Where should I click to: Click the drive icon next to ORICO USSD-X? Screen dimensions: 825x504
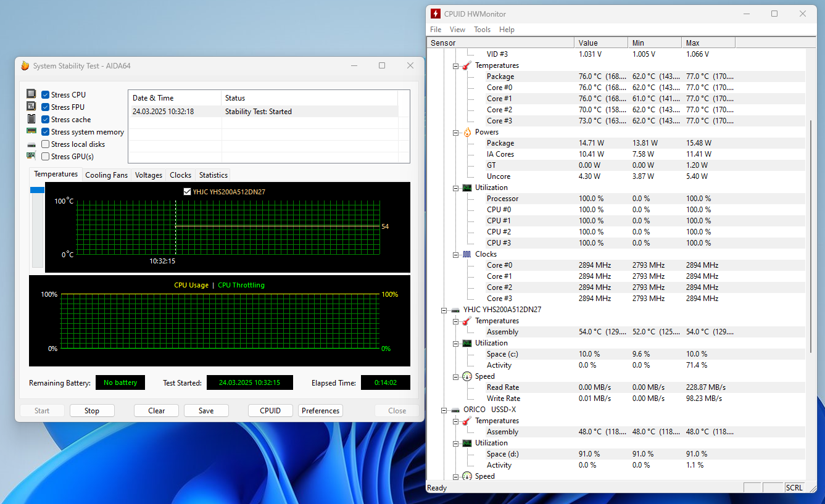pos(455,410)
